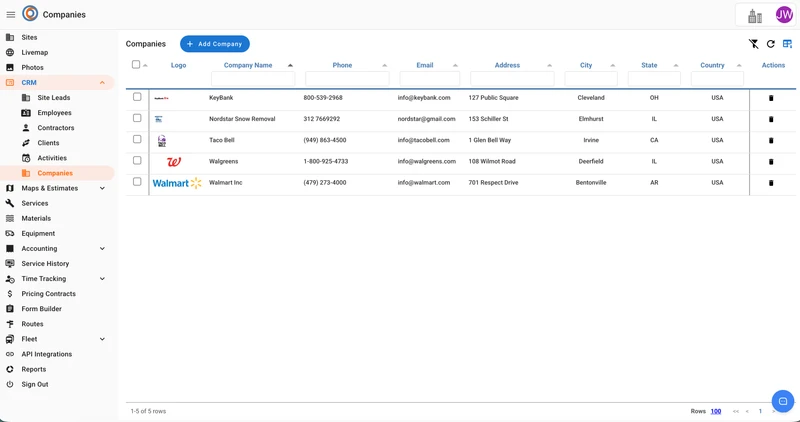Image resolution: width=800 pixels, height=422 pixels.
Task: Expand the Time Tracking submenu
Action: 102,279
